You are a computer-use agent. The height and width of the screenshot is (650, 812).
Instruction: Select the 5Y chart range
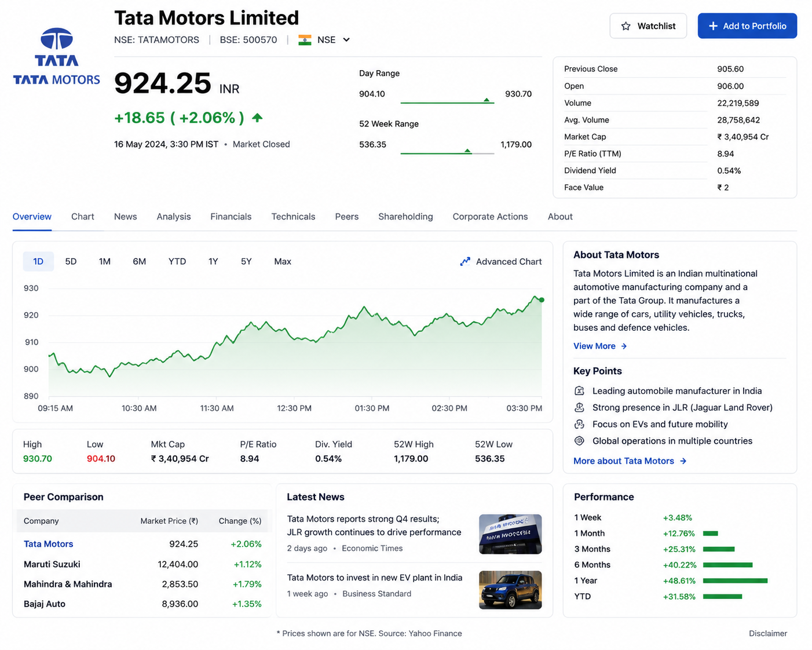pos(246,261)
